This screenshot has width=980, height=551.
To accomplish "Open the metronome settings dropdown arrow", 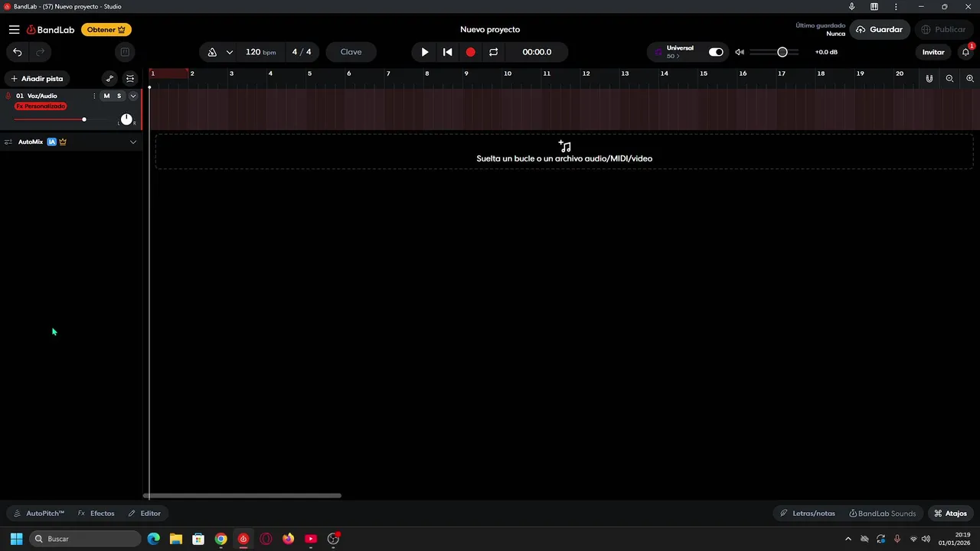I will coord(229,52).
